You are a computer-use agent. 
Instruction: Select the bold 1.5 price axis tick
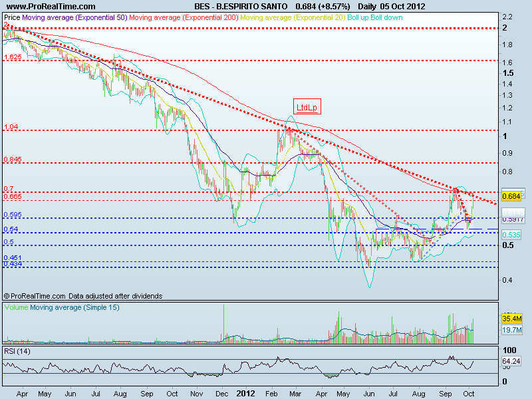508,73
